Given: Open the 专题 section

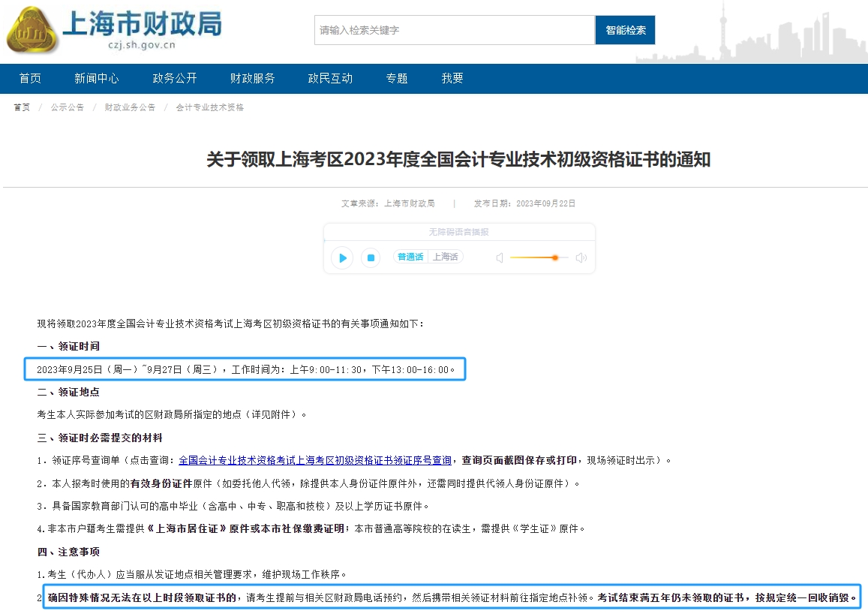Looking at the screenshot, I should pyautogui.click(x=396, y=78).
